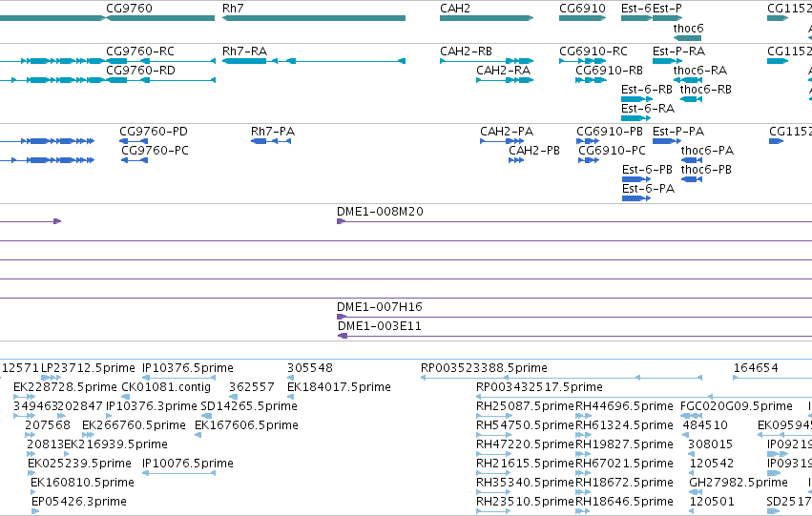Image resolution: width=812 pixels, height=516 pixels.
Task: Select the thoc6 gene label
Action: (688, 28)
